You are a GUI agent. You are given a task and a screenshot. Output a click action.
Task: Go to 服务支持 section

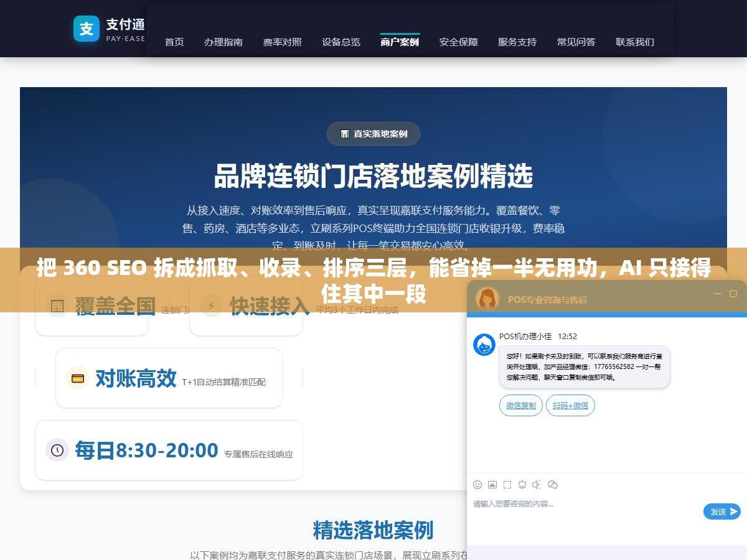pos(517,42)
